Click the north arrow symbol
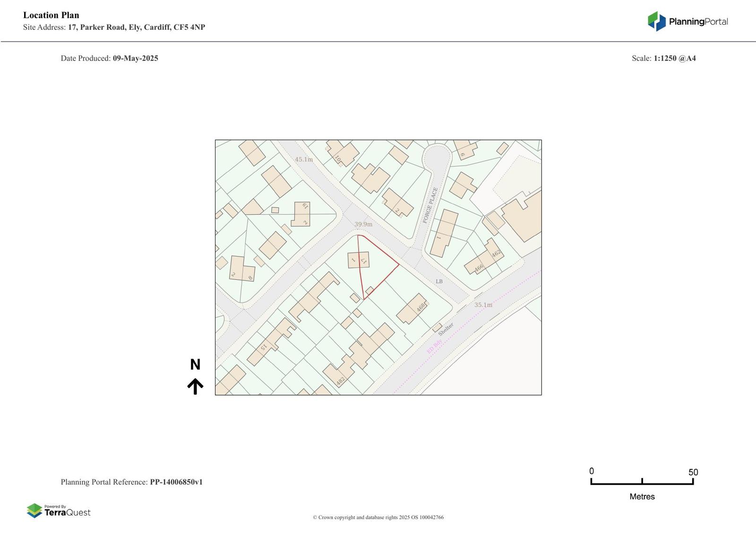This screenshot has width=756, height=535. click(x=195, y=386)
